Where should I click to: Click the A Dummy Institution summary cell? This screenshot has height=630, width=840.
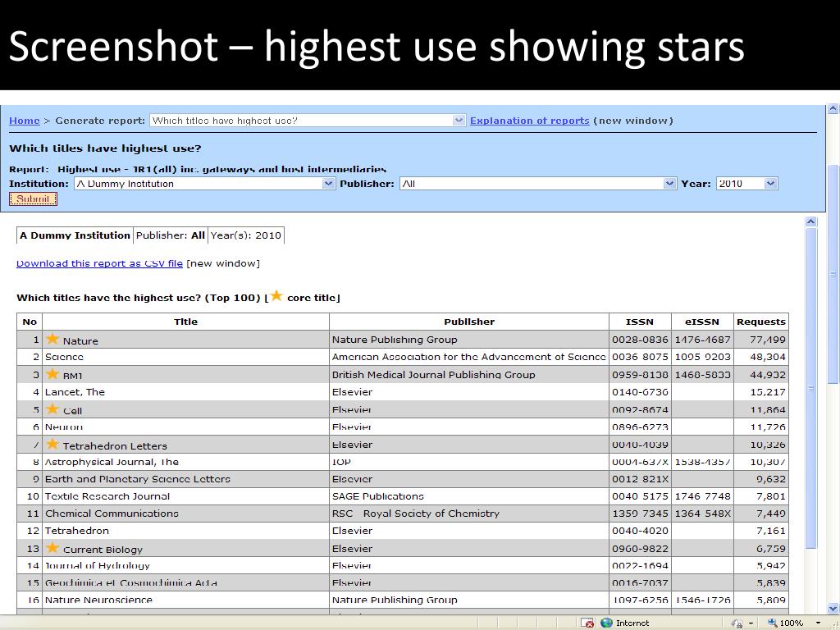click(x=75, y=235)
